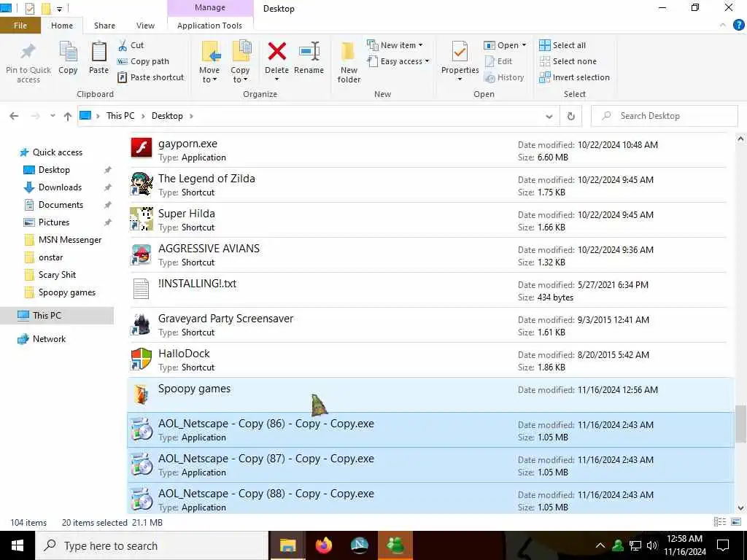Select Network in navigation pane
Screen dimensions: 747x560
click(49, 339)
